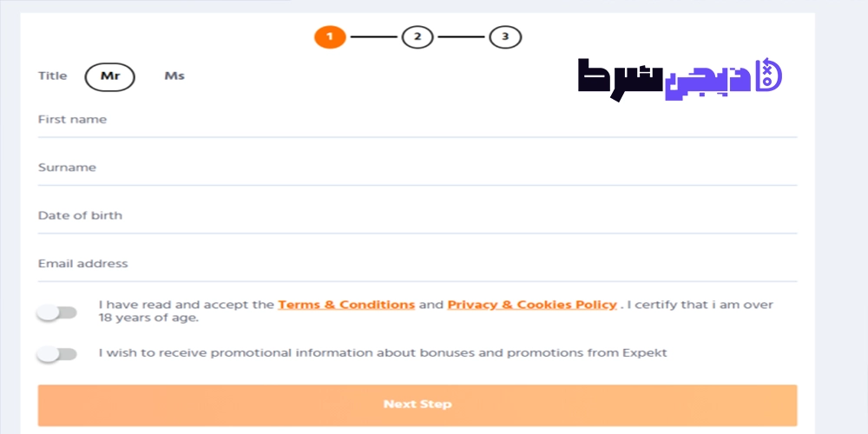Open the Terms & Conditions link

(346, 305)
